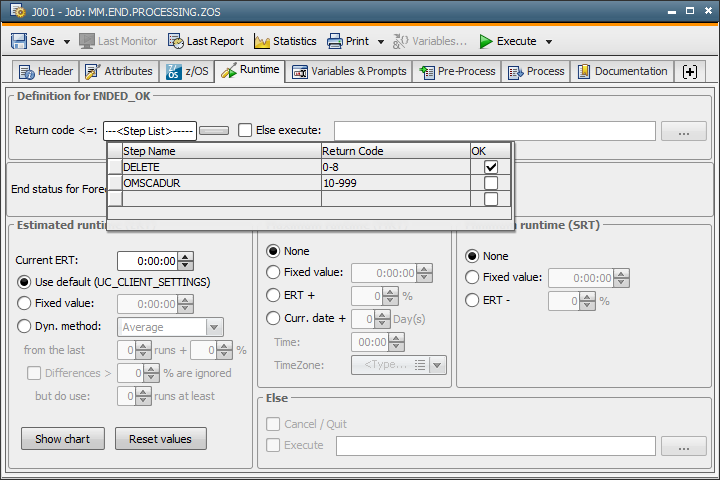This screenshot has width=720, height=480.
Task: Check the OK checkbox for OMSCADUR step
Action: 490,183
